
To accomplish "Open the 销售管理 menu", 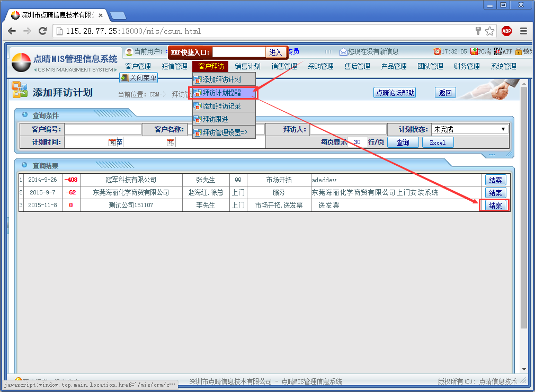I will [x=284, y=66].
